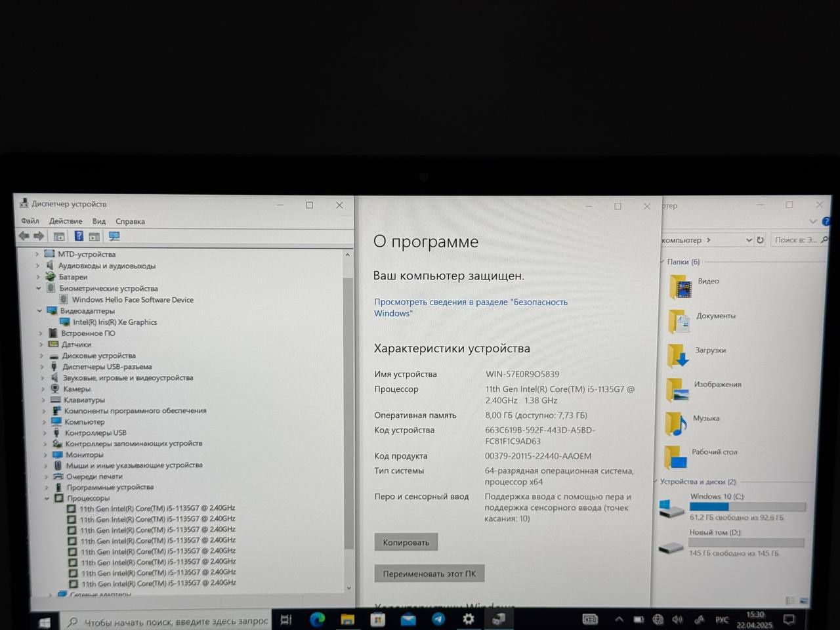
Task: Select the Windows 10 (C:) drive
Action: pos(732,507)
